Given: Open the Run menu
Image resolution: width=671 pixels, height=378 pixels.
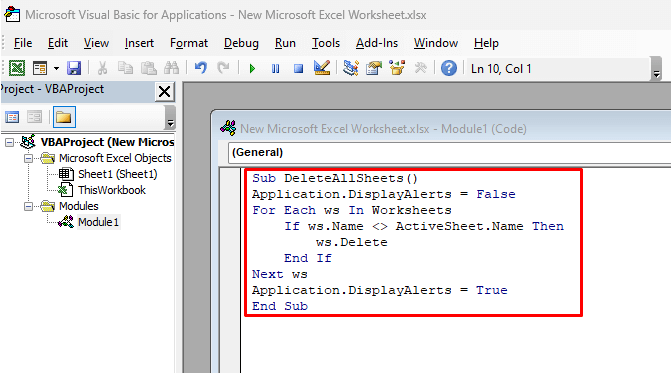Looking at the screenshot, I should point(285,43).
